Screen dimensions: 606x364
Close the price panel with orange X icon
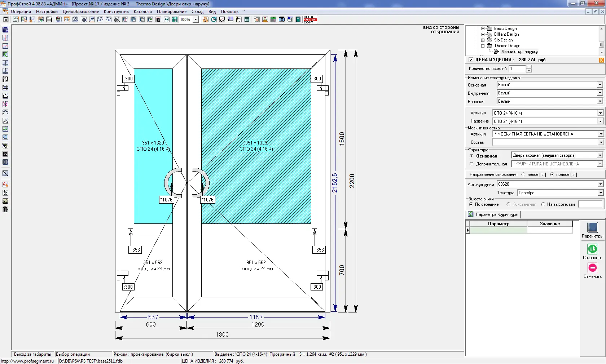[x=601, y=60]
